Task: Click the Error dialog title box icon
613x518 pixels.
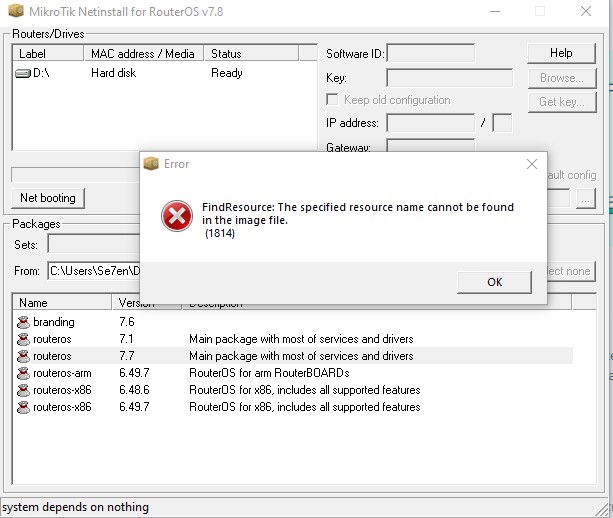Action: pos(151,163)
